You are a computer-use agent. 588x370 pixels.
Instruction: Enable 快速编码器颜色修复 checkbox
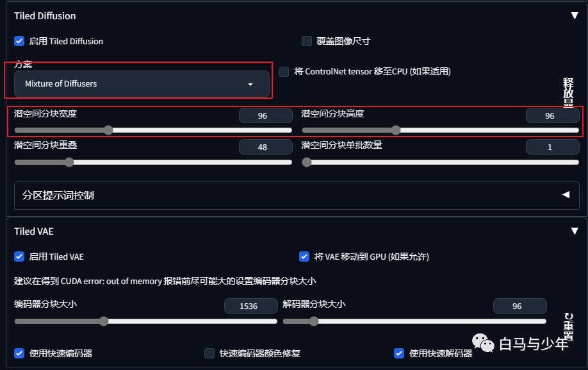click(x=209, y=353)
